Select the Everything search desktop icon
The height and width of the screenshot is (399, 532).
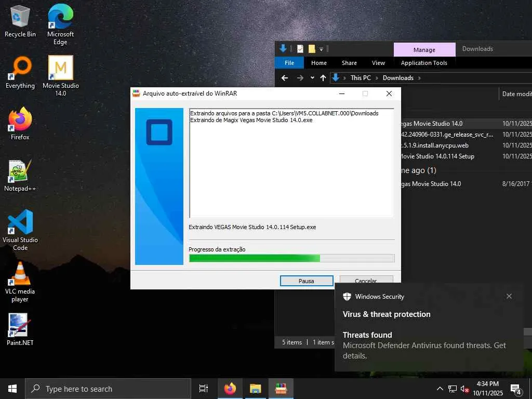tap(20, 73)
